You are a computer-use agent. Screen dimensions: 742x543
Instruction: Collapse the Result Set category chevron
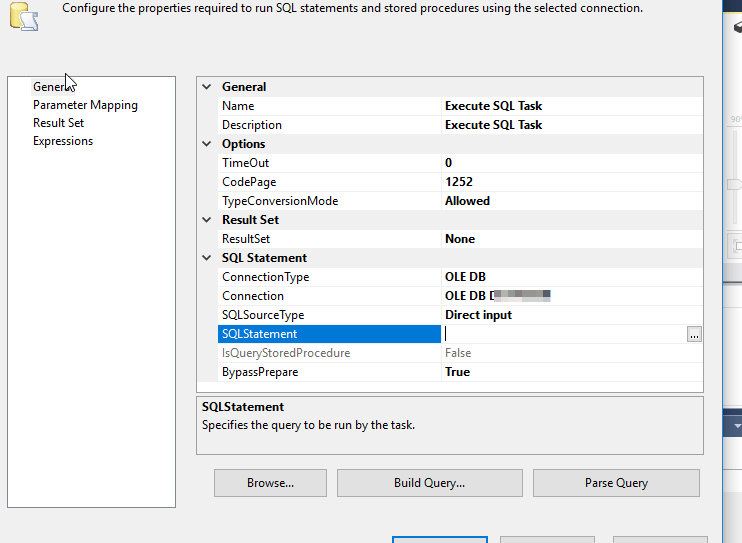click(207, 220)
